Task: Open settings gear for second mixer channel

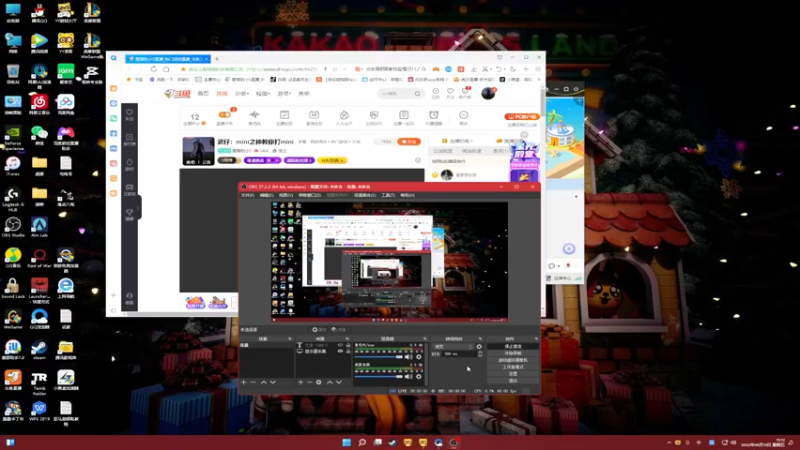Action: pyautogui.click(x=419, y=377)
